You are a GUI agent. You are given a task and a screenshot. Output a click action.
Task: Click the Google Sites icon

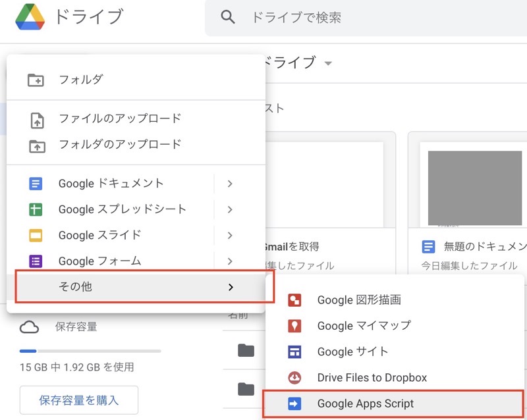click(x=294, y=352)
